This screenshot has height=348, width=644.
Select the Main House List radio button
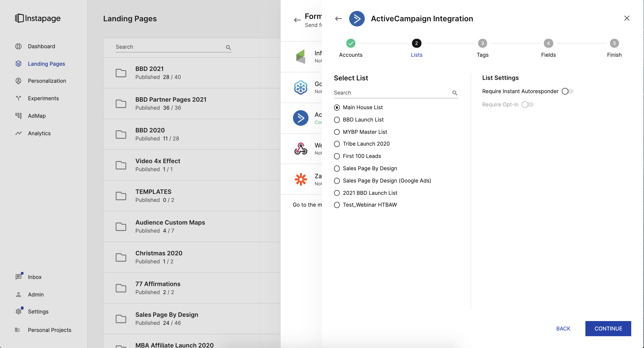(337, 108)
